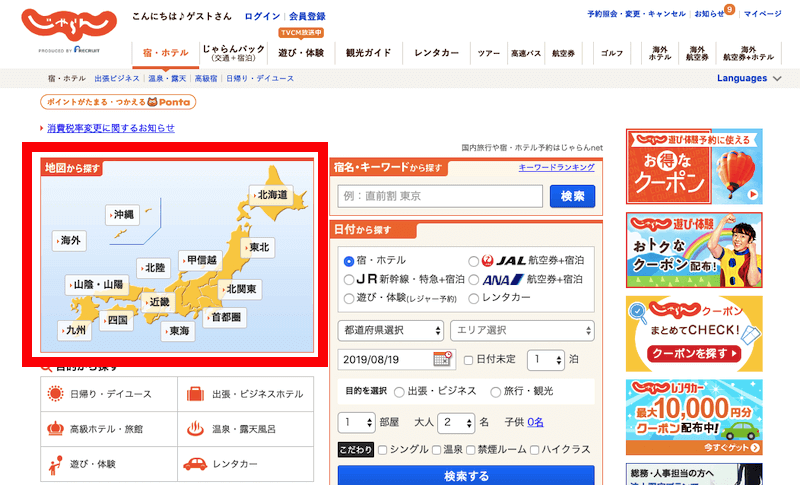
Task: Click the 出張ビジネス sub-navigation link
Action: pyautogui.click(x=117, y=79)
